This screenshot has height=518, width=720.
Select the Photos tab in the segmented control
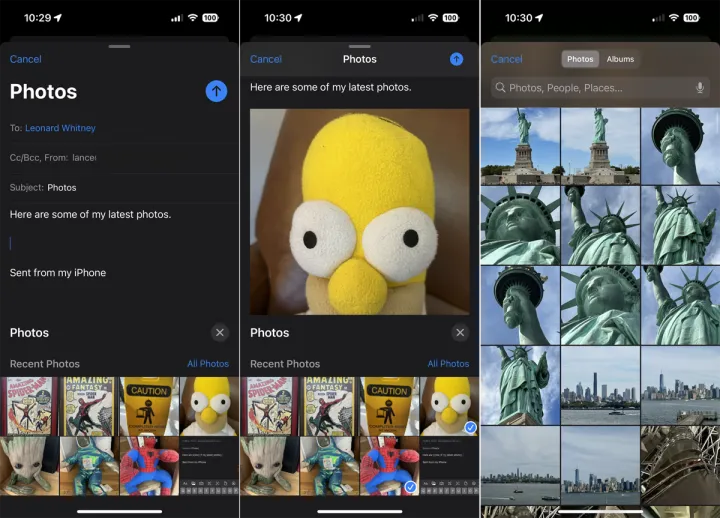point(580,59)
